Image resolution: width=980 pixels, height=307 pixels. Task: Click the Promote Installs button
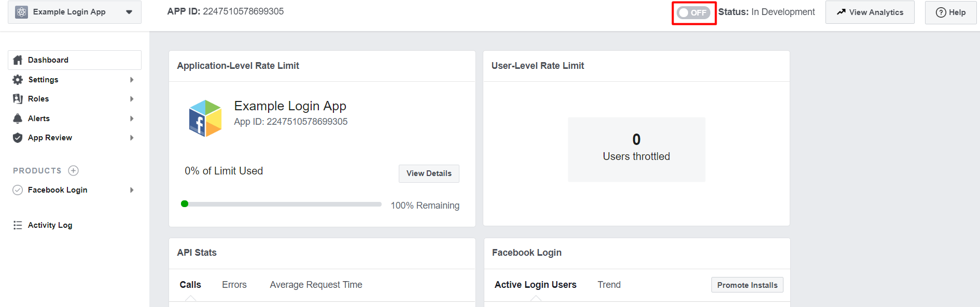747,285
